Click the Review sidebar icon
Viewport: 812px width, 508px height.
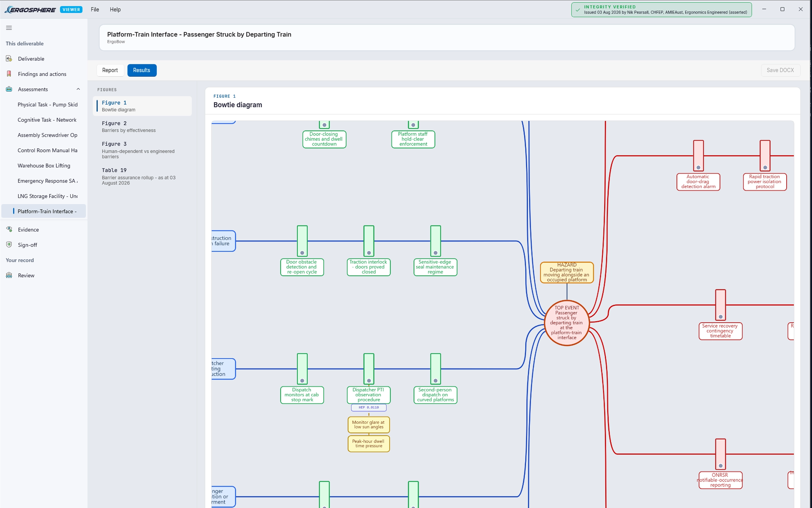[x=9, y=275]
